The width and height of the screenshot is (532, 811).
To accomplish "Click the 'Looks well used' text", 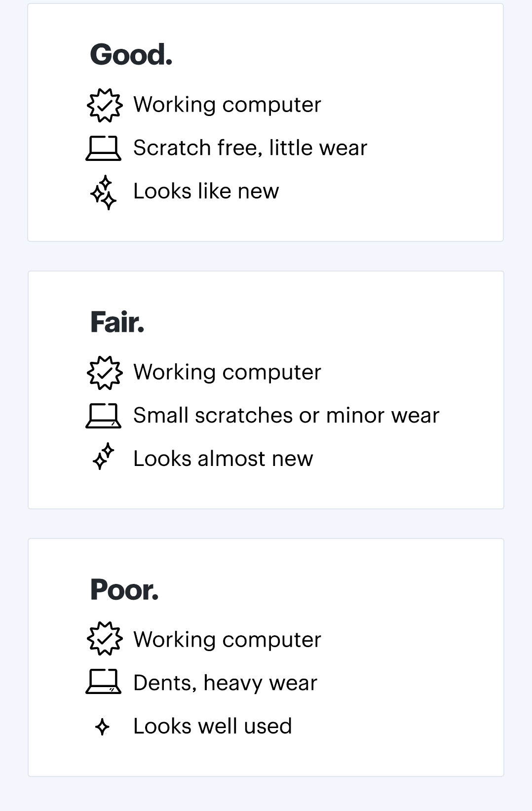I will pos(213,727).
